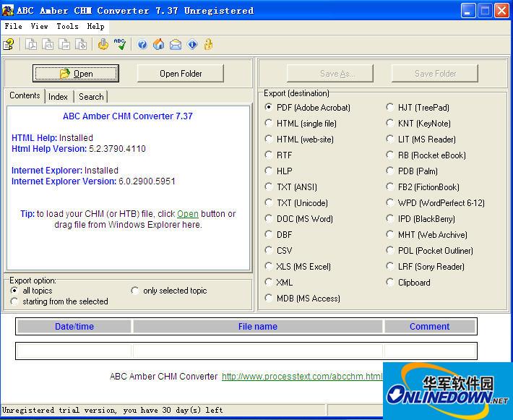
Task: Open the View menu
Action: (x=39, y=26)
